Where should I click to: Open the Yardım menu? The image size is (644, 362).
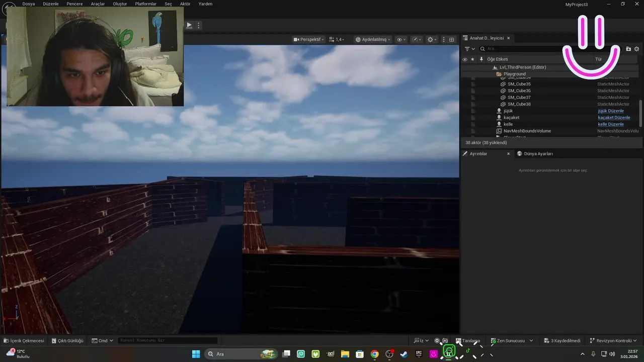[205, 4]
